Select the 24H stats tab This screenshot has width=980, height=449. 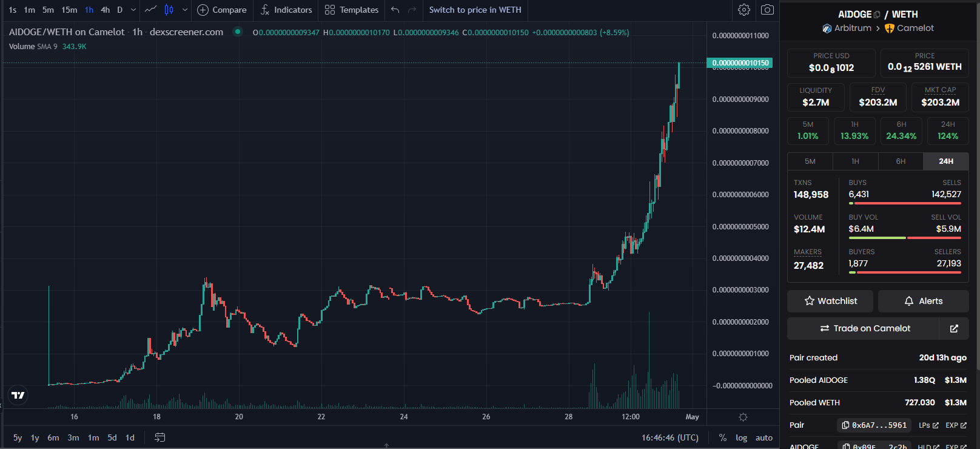[x=946, y=161]
